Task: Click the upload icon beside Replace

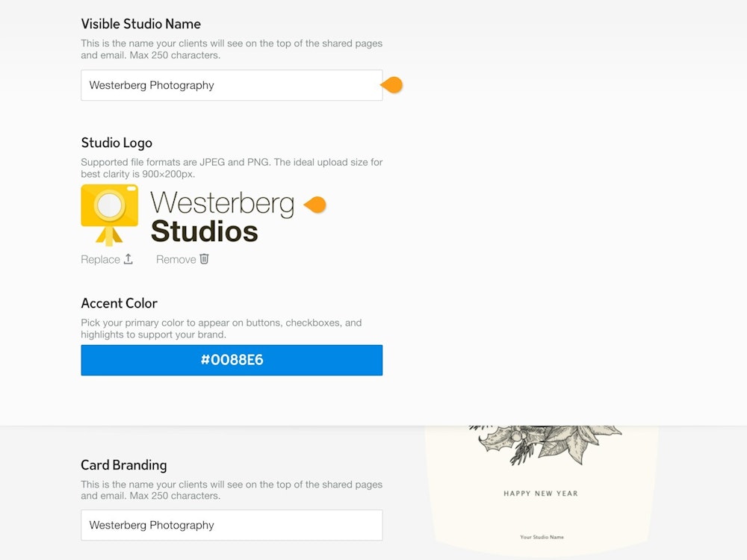Action: [128, 259]
